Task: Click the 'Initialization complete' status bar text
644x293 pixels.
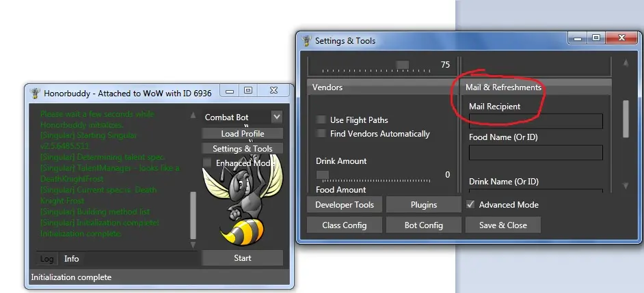Action: click(x=71, y=277)
